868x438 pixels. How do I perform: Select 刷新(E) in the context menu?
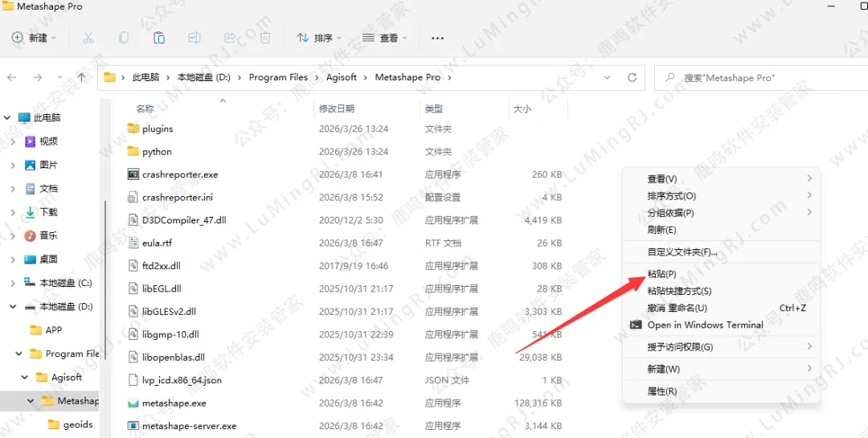point(661,230)
